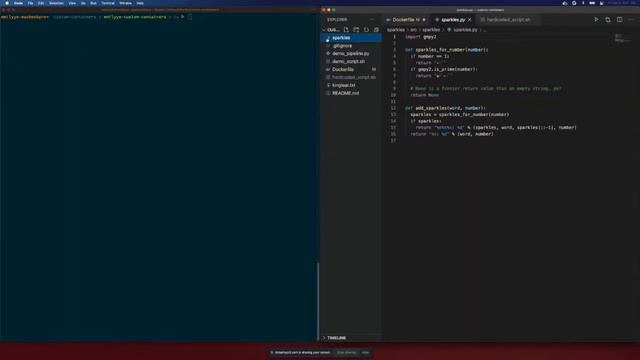Viewport: 640px width, 360px height.
Task: Open the Terminal menu
Action: click(108, 3)
